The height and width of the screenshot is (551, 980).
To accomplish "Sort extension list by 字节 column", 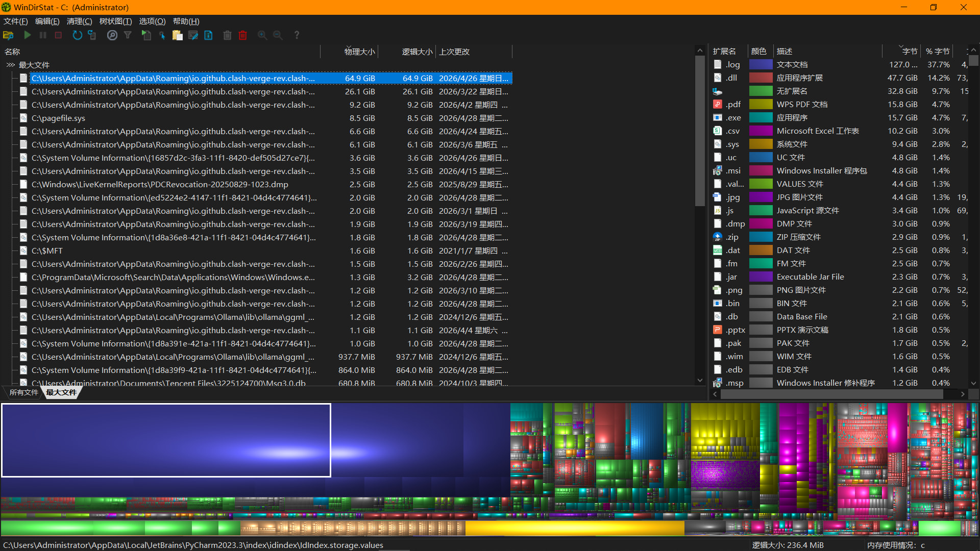I will point(909,52).
